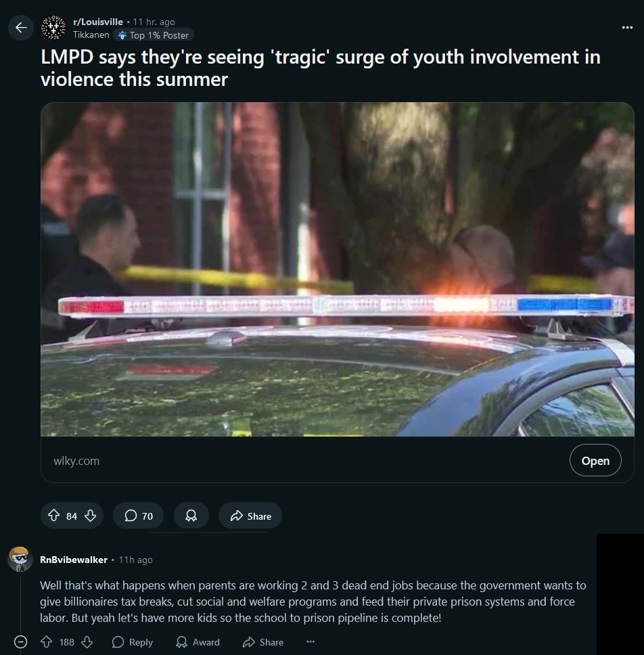644x655 pixels.
Task: Collapse RnBvibewalker's comment thread
Action: pyautogui.click(x=20, y=641)
